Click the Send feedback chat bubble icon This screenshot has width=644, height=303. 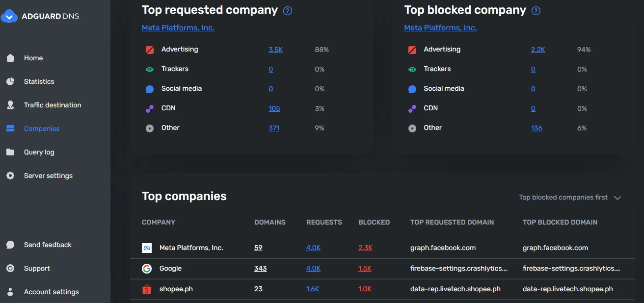pos(10,245)
